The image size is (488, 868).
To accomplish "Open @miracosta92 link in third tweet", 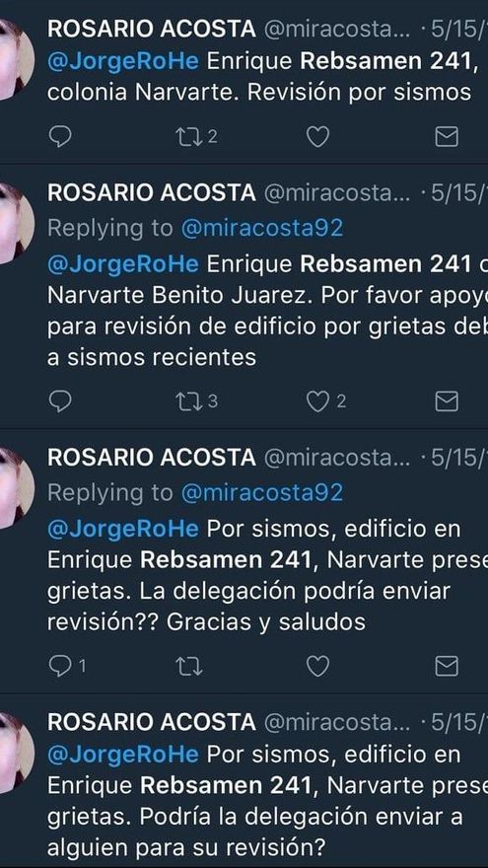I will click(x=261, y=492).
